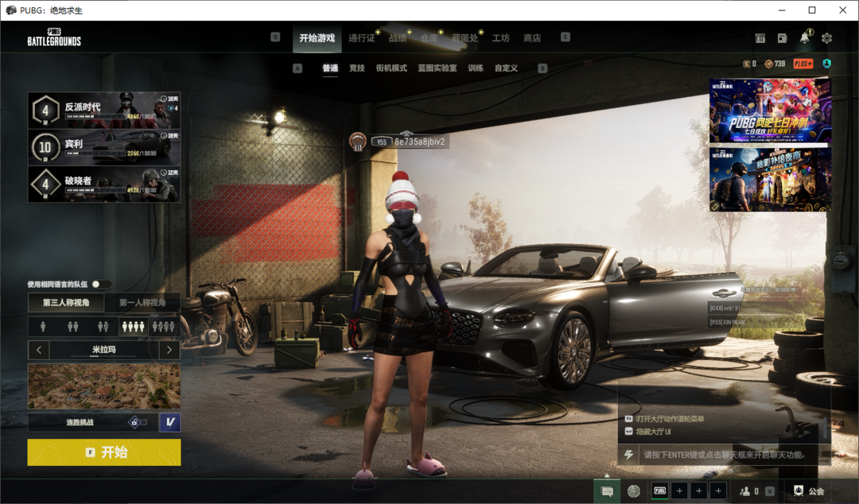Open the settings gear icon

(x=826, y=38)
